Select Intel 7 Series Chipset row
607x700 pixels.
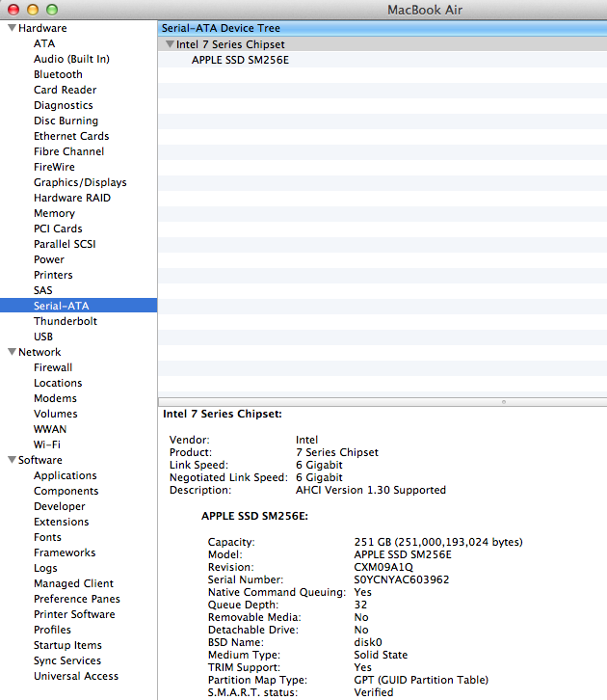(383, 44)
